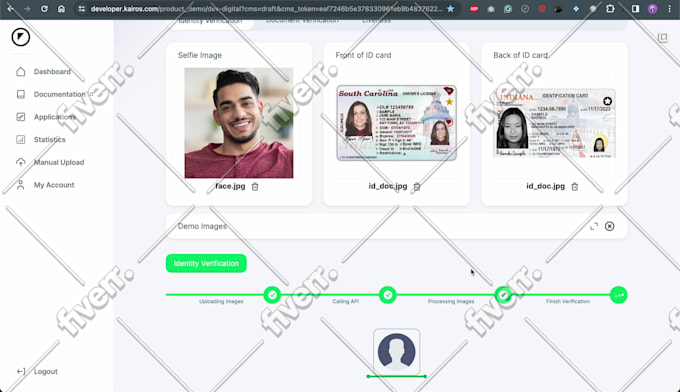Image resolution: width=680 pixels, height=392 pixels.
Task: Open the Dashboard home icon
Action: (x=20, y=72)
